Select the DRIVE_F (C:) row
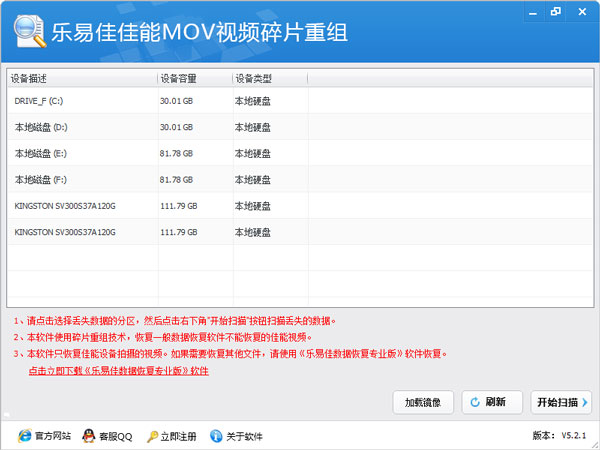 pyautogui.click(x=80, y=101)
